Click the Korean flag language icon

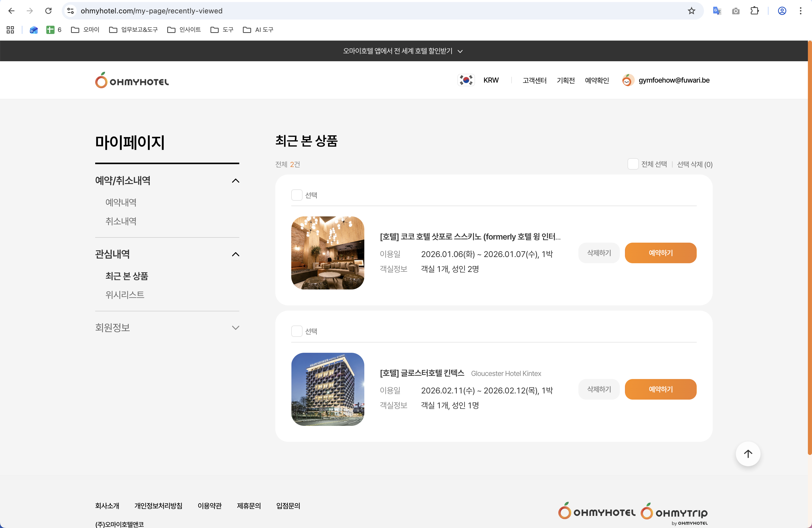coord(466,80)
